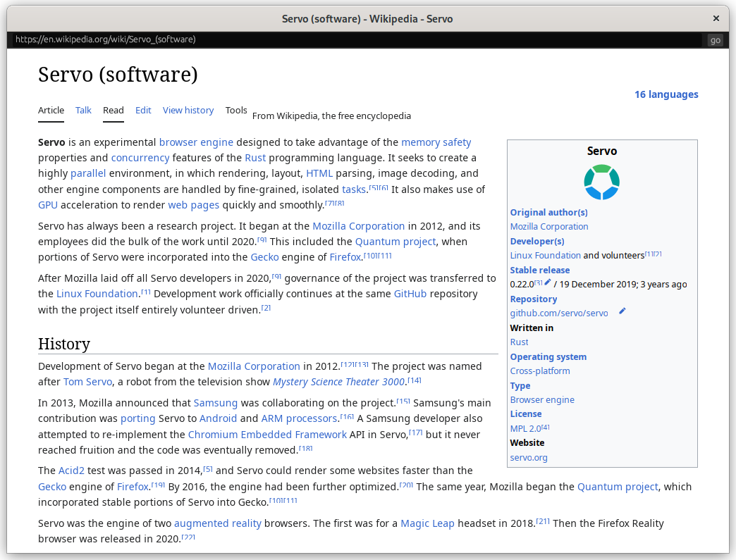Viewport: 736px width, 560px height.
Task: Close the Servo browser window
Action: click(x=716, y=19)
